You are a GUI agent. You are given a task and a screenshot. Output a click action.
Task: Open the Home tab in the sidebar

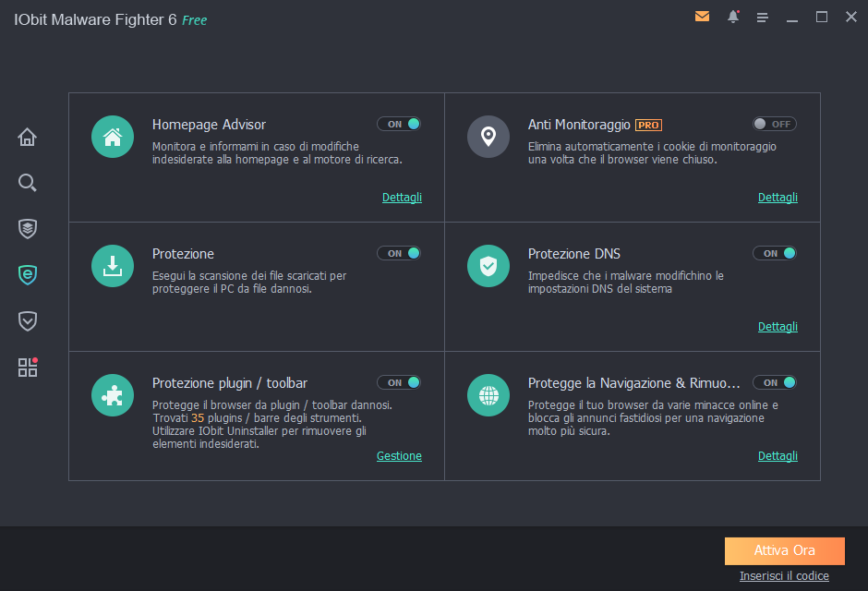coord(28,138)
